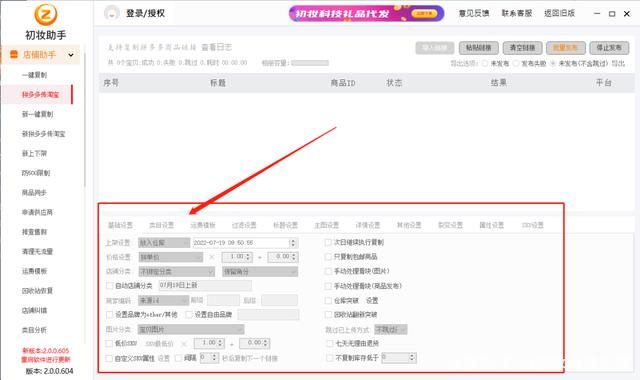Click the 商品ID column header
Viewport: 640px width, 380px height.
pos(343,83)
